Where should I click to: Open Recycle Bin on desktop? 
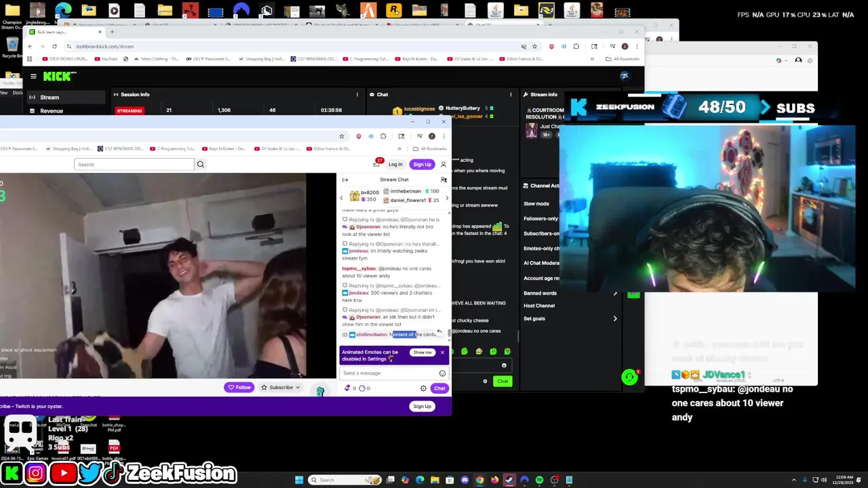pos(12,46)
